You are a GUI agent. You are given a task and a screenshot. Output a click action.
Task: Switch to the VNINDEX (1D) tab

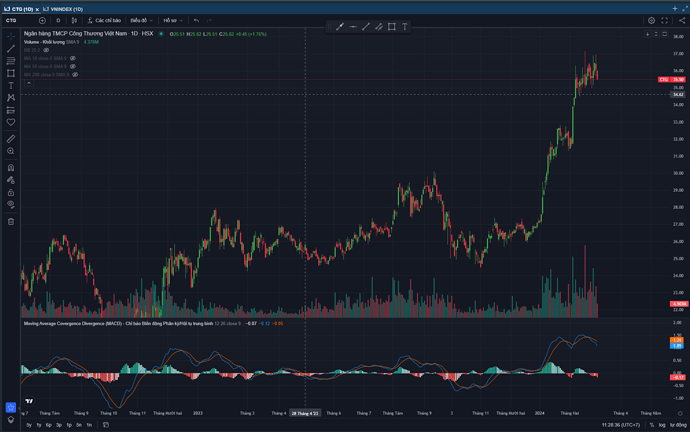pos(65,8)
